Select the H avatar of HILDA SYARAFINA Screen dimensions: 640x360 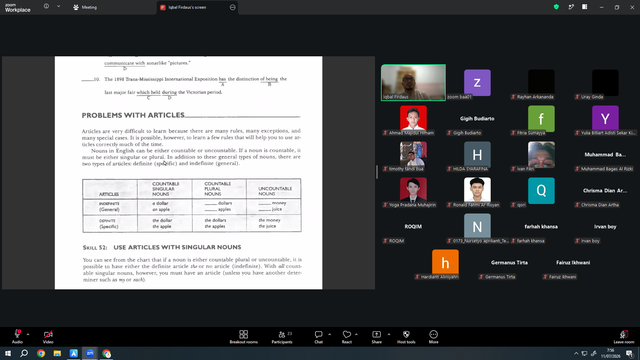[477, 154]
